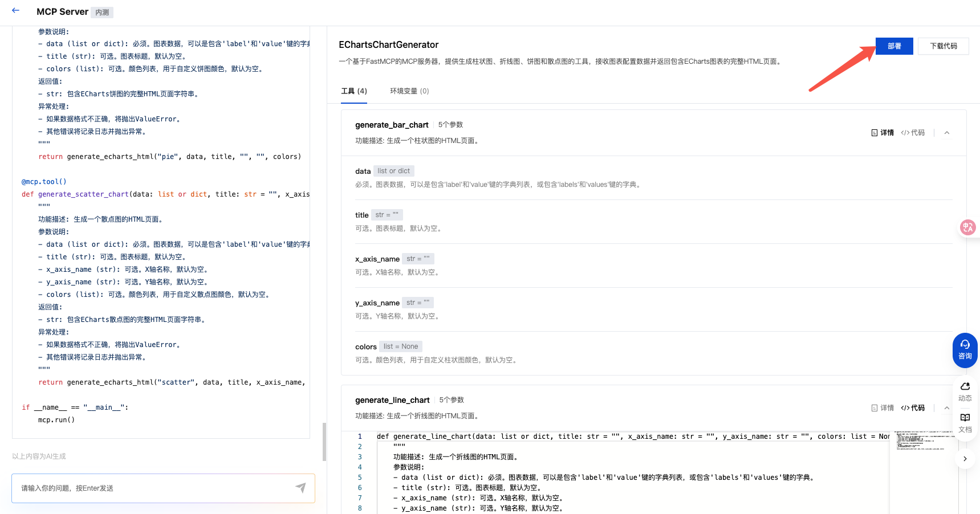
Task: Click line number 5 in code view
Action: pos(360,478)
